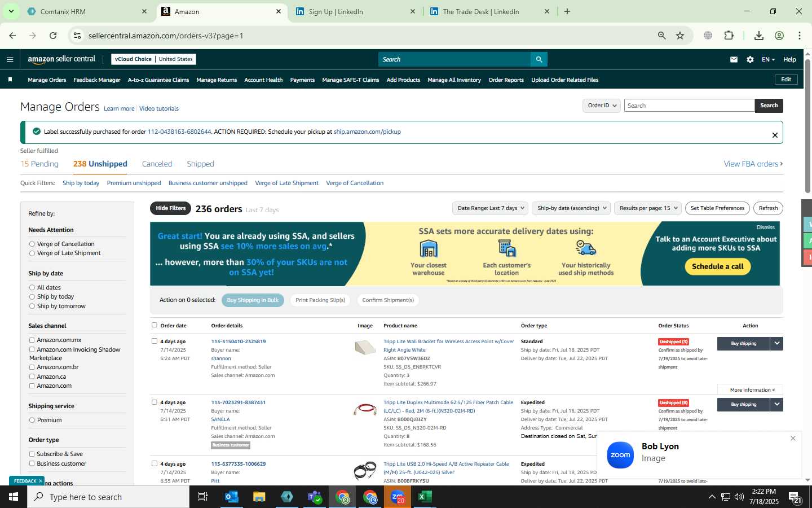Open the EN language dropdown

click(768, 59)
